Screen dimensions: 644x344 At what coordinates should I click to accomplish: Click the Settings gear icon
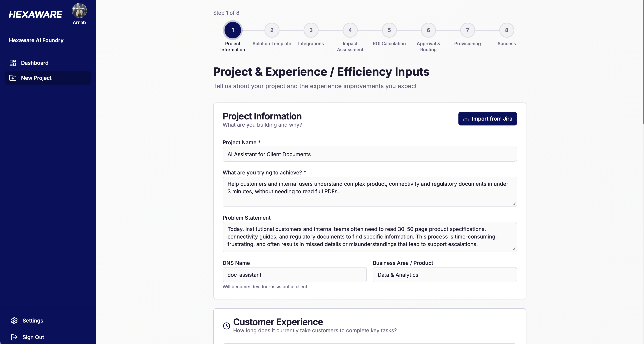pos(14,320)
